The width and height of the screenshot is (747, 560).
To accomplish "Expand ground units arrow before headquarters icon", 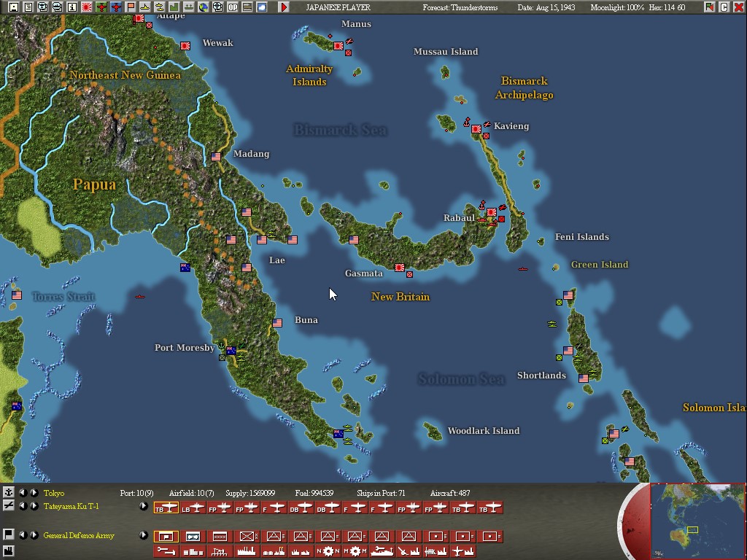I will [144, 534].
